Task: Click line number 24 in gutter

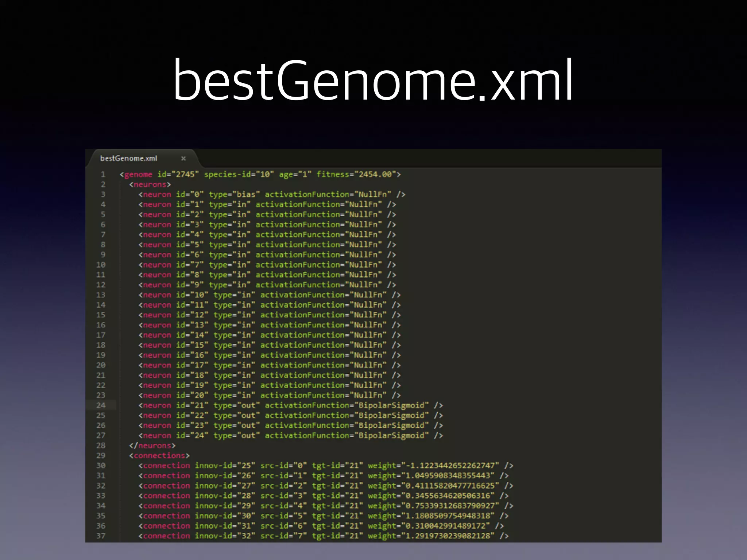Action: click(x=101, y=405)
